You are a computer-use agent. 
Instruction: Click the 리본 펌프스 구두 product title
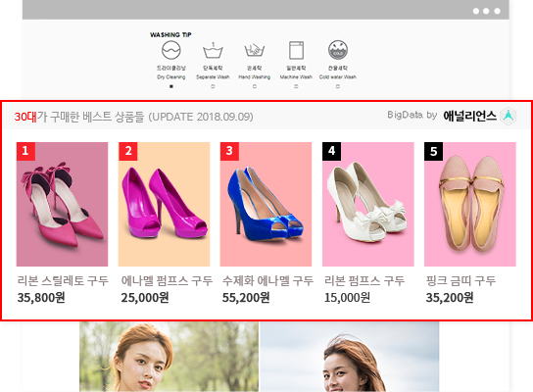(x=364, y=281)
